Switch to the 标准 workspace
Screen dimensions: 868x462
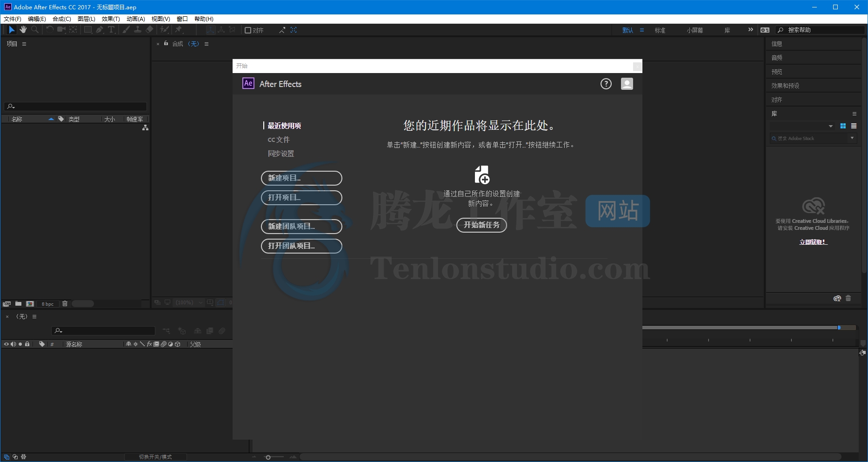tap(660, 30)
